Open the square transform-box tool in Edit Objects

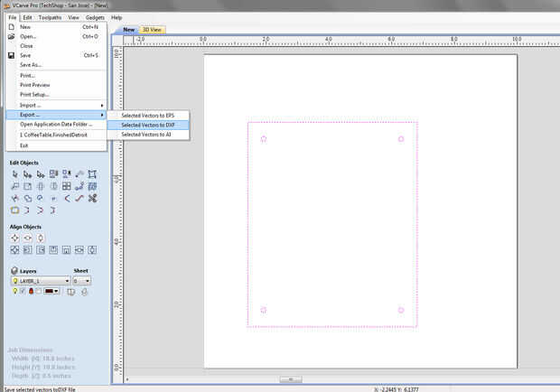click(x=92, y=174)
